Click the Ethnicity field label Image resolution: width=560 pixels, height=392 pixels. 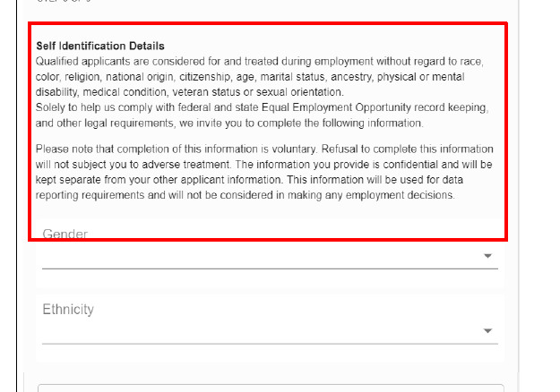tap(68, 310)
